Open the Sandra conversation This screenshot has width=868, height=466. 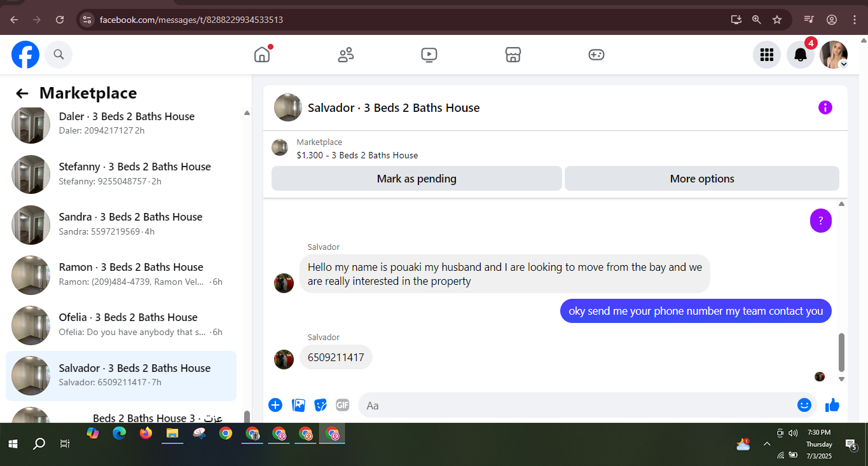tap(121, 224)
